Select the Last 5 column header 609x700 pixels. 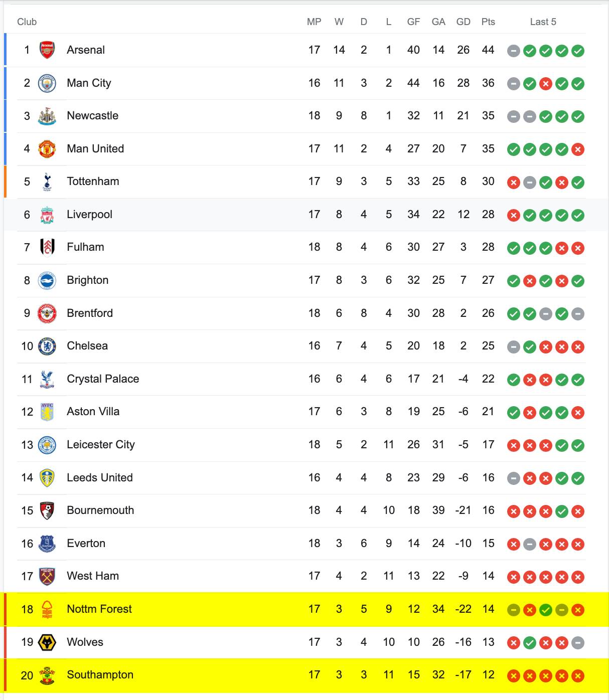[x=543, y=22]
